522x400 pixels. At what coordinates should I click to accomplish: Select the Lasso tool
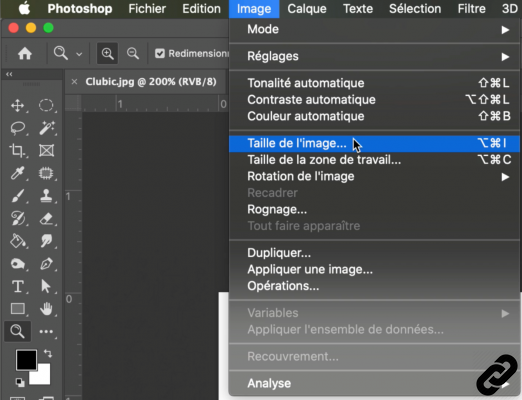click(17, 128)
